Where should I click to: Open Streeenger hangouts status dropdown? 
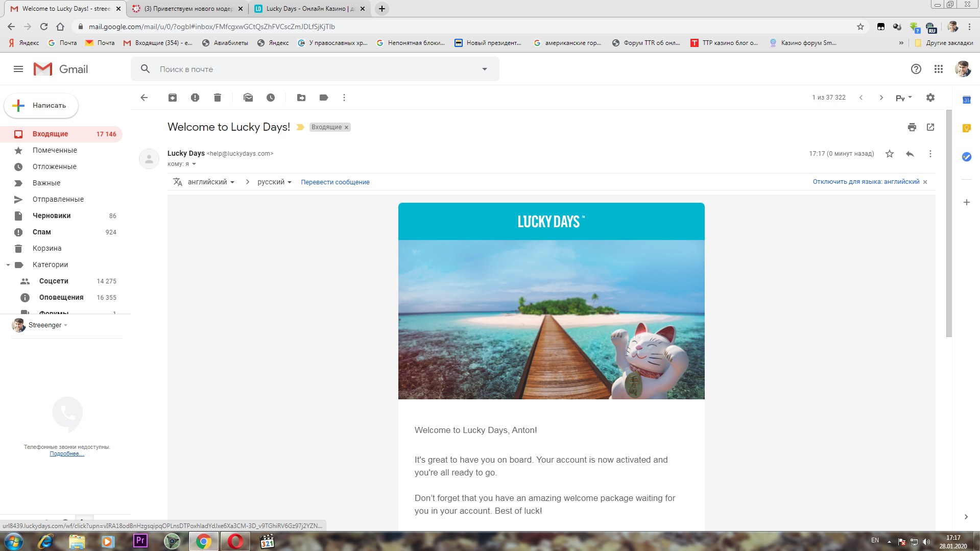coord(66,325)
